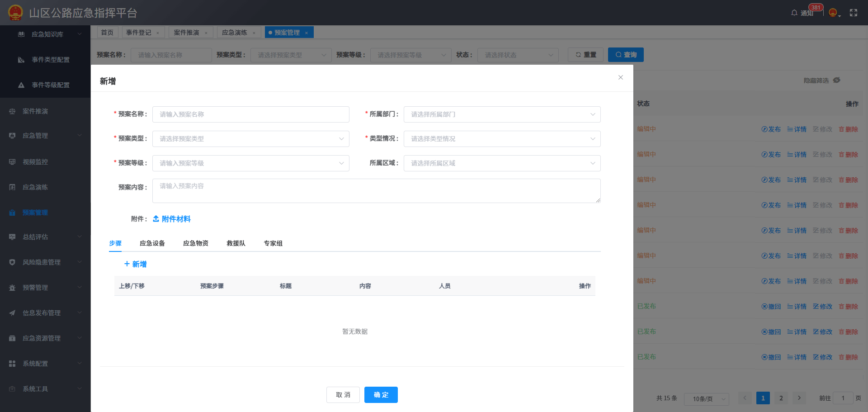Toggle 隐藏筛选 eye icon

836,80
